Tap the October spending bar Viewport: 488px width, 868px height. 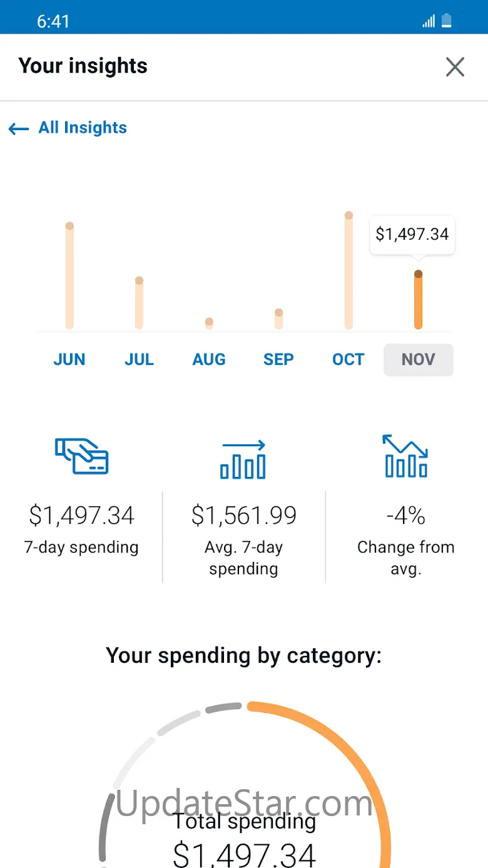(x=348, y=271)
